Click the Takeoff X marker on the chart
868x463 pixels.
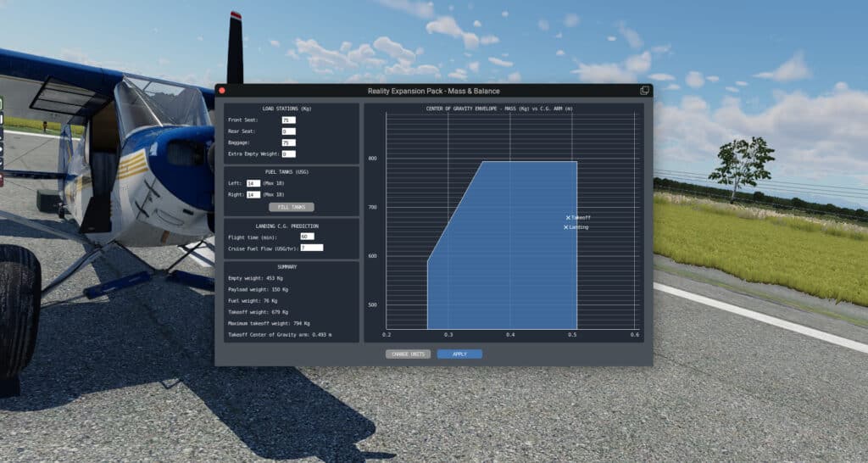(569, 218)
